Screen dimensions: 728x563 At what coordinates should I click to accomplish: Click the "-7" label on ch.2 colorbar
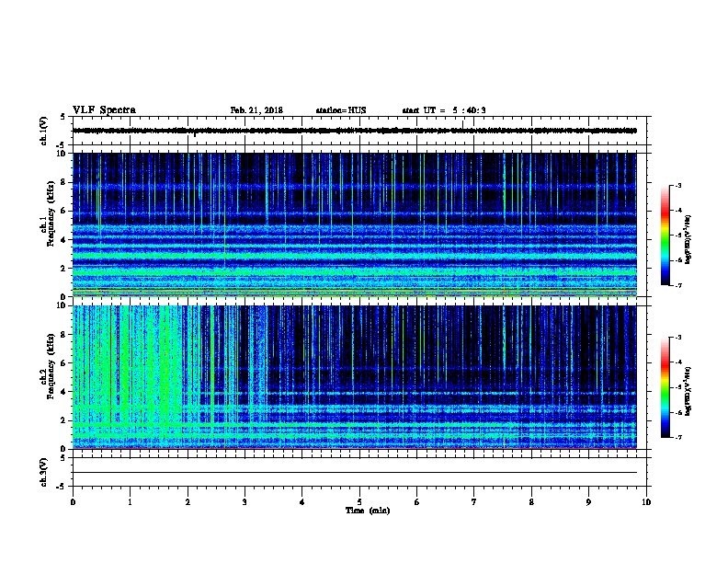[677, 437]
